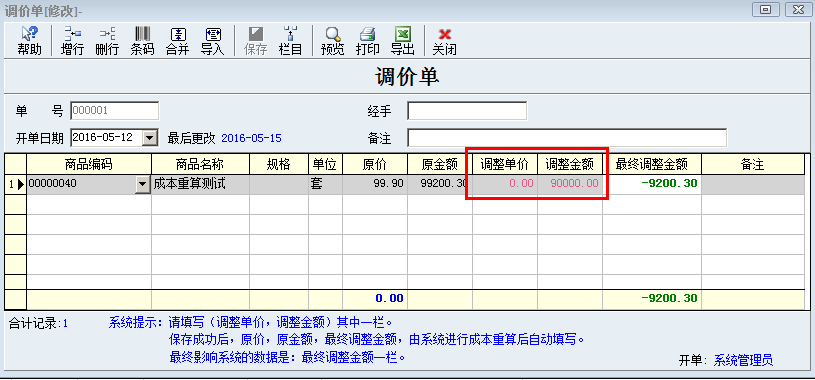Expand the 商品编码 00000040 dropdown
The width and height of the screenshot is (815, 380).
pos(142,184)
